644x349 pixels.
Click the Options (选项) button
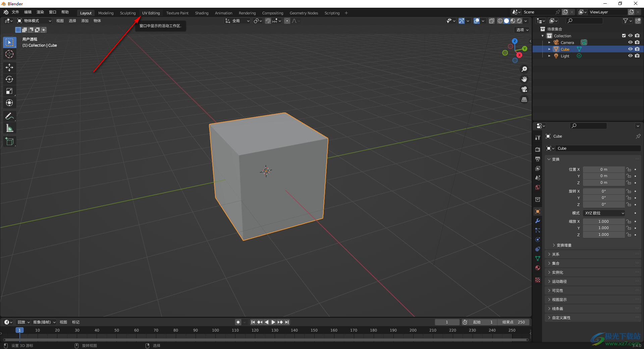[522, 30]
